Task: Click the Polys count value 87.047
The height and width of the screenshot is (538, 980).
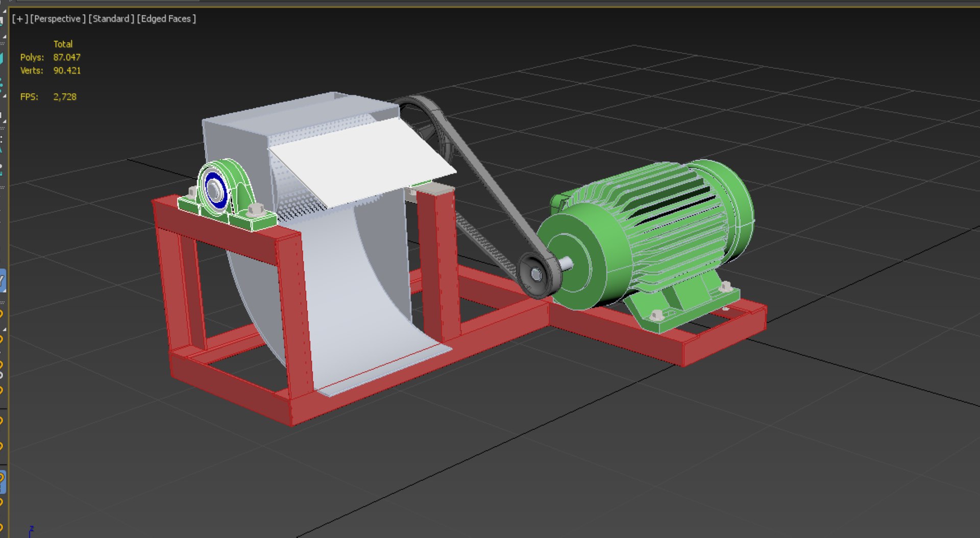Action: point(67,57)
